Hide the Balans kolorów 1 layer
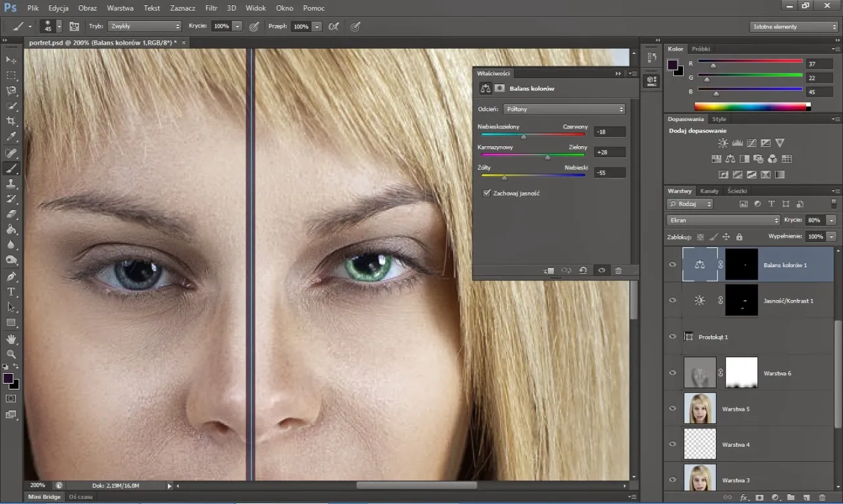The width and height of the screenshot is (843, 504). pos(672,265)
